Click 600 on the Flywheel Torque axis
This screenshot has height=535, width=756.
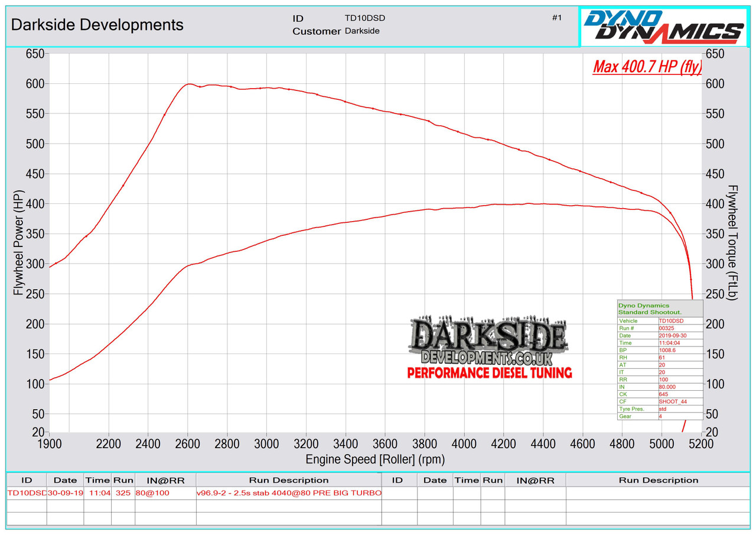tap(715, 85)
